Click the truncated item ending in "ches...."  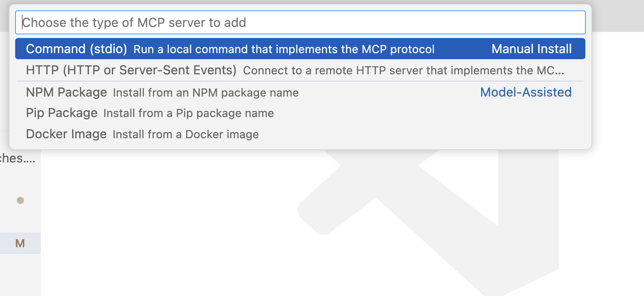18,158
